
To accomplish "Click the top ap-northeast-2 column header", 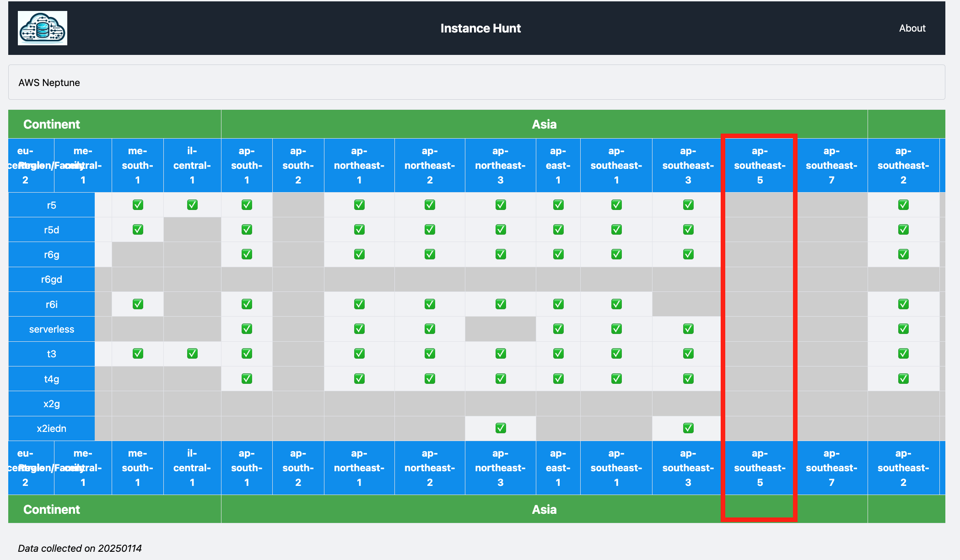I will point(430,165).
